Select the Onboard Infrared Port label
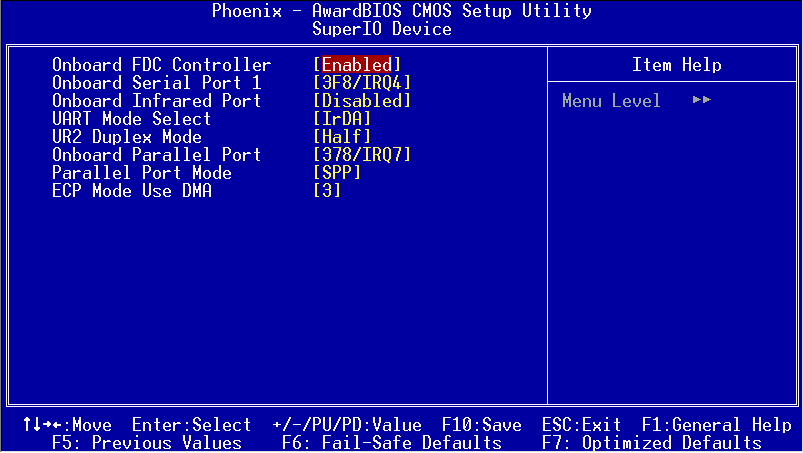This screenshot has height=453, width=803. [x=157, y=101]
